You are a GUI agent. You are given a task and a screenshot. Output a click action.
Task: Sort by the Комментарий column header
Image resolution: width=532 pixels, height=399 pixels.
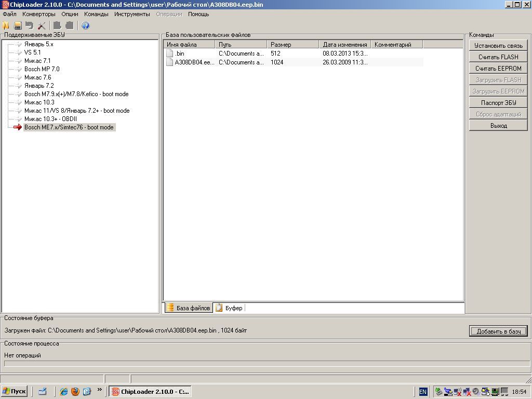397,45
